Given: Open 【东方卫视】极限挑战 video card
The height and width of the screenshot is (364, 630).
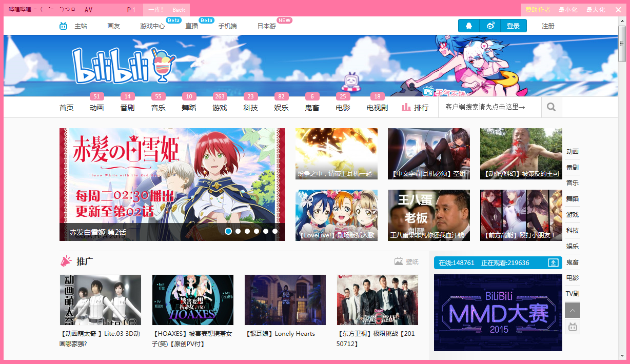Looking at the screenshot, I should (378, 311).
